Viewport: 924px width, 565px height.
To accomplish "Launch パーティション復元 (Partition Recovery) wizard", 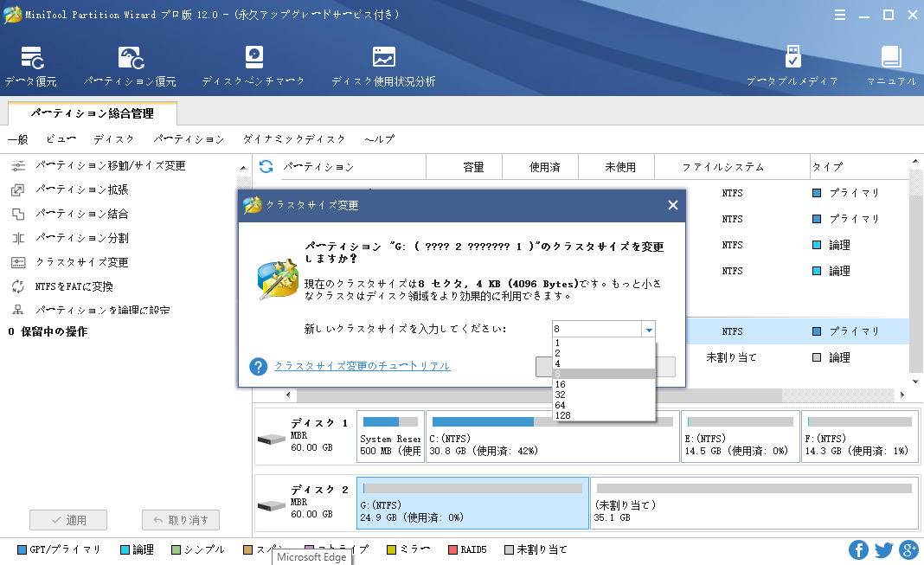I will coord(130,67).
